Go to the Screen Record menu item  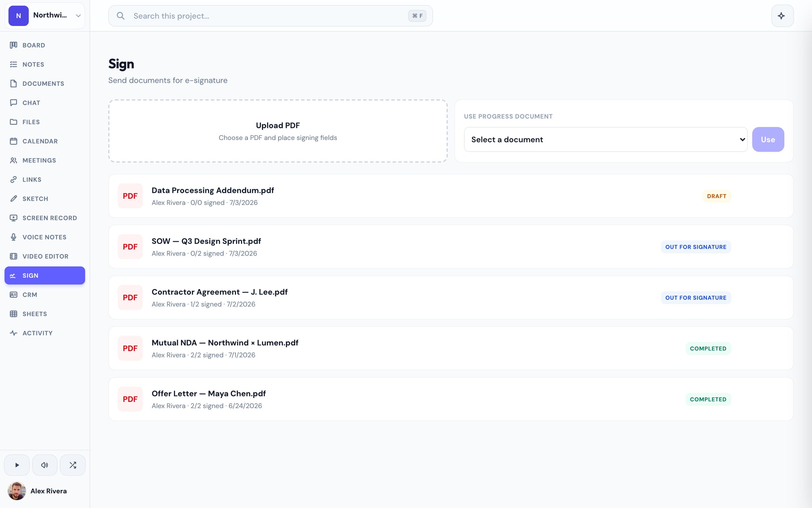coord(45,218)
